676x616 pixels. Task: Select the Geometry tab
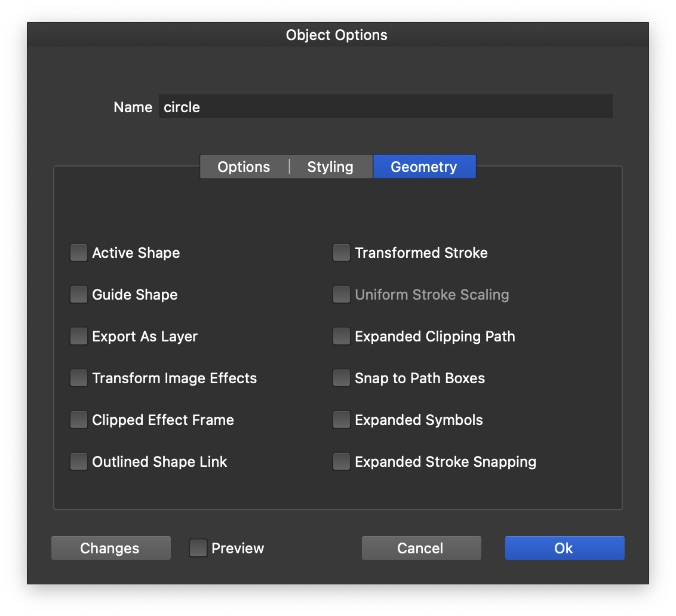[424, 167]
